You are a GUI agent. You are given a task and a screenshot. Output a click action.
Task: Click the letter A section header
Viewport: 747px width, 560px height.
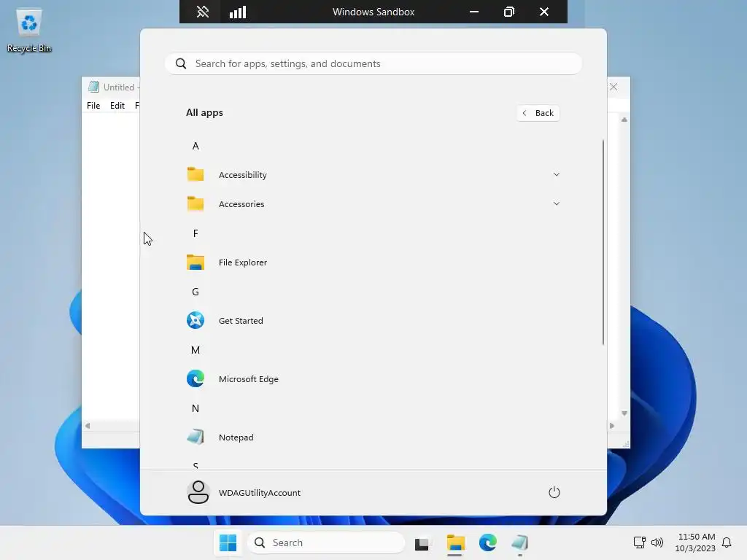(x=196, y=146)
